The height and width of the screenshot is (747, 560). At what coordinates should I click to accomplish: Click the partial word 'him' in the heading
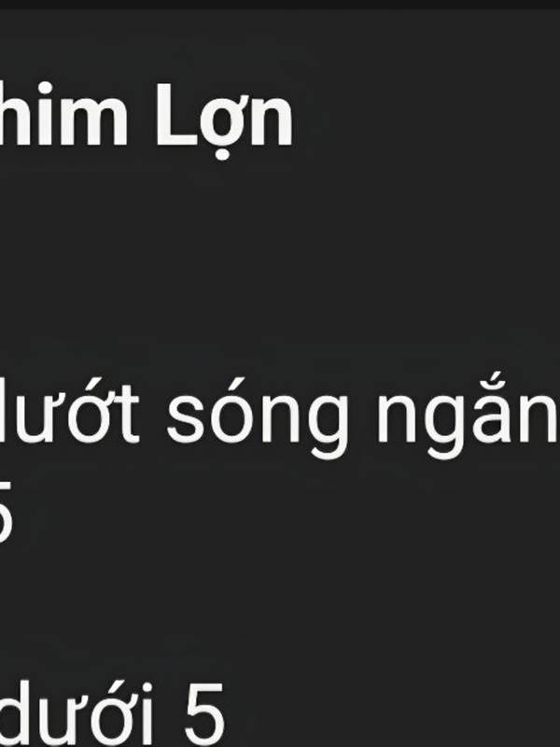tap(63, 113)
